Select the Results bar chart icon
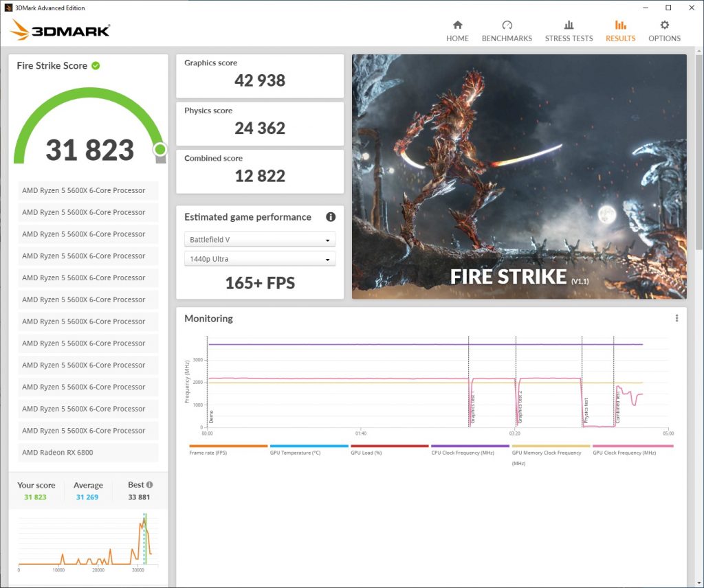 click(x=621, y=25)
